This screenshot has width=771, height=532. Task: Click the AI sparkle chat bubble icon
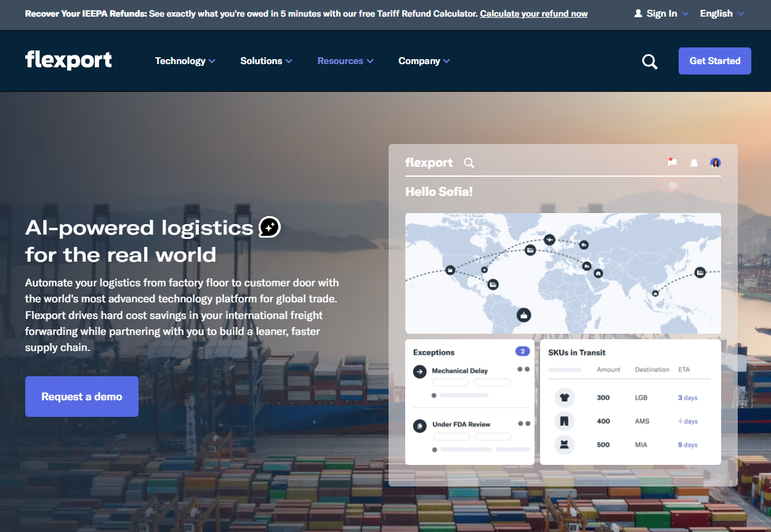pyautogui.click(x=270, y=227)
